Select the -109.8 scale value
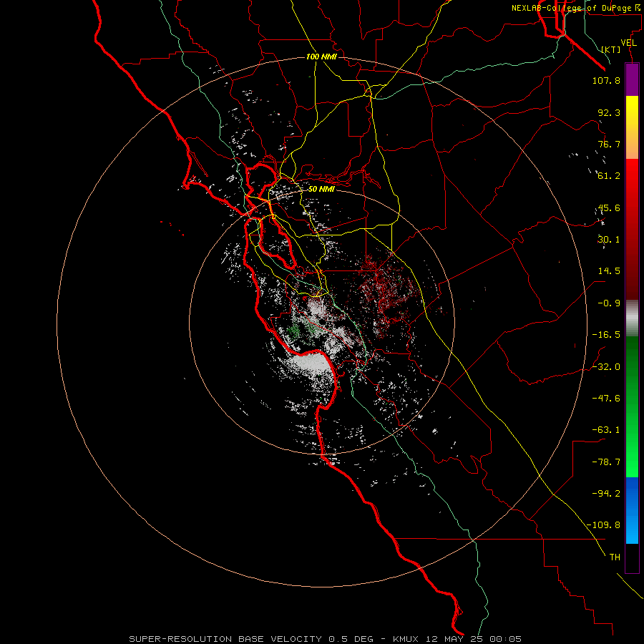 click(603, 525)
